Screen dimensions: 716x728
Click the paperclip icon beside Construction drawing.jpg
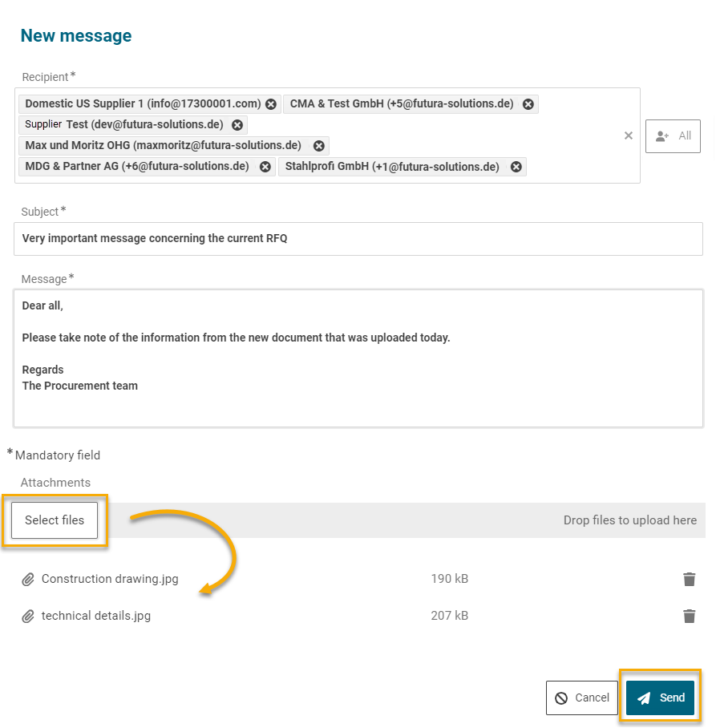(x=28, y=579)
